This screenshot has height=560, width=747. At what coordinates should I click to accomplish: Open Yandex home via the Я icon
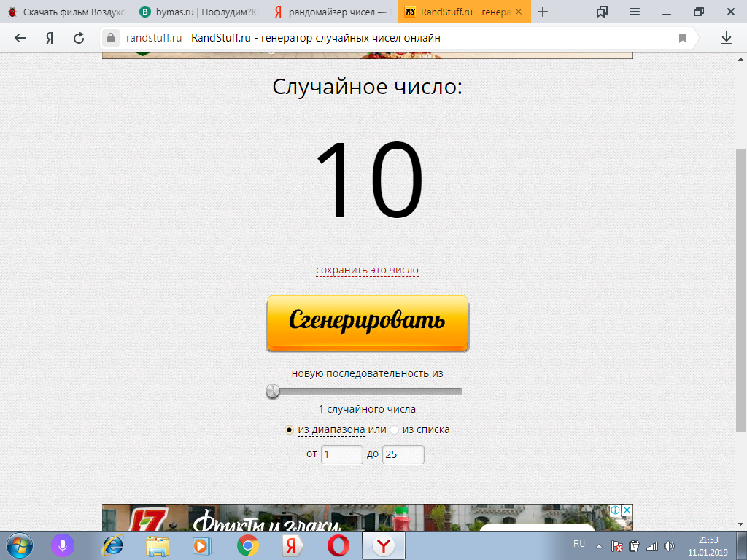click(50, 38)
